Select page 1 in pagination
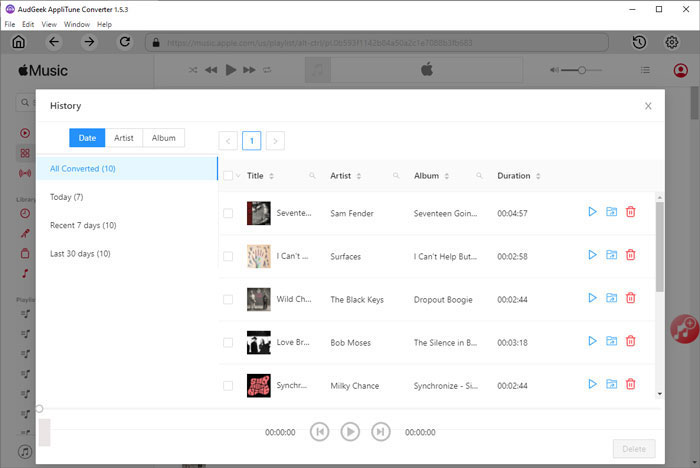Viewport: 700px width, 468px height. coord(251,141)
